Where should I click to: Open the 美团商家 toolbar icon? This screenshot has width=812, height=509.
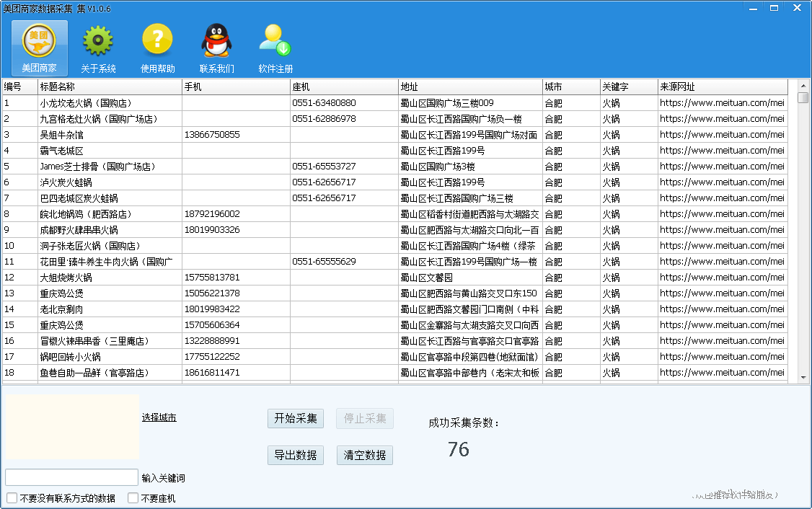[x=40, y=48]
